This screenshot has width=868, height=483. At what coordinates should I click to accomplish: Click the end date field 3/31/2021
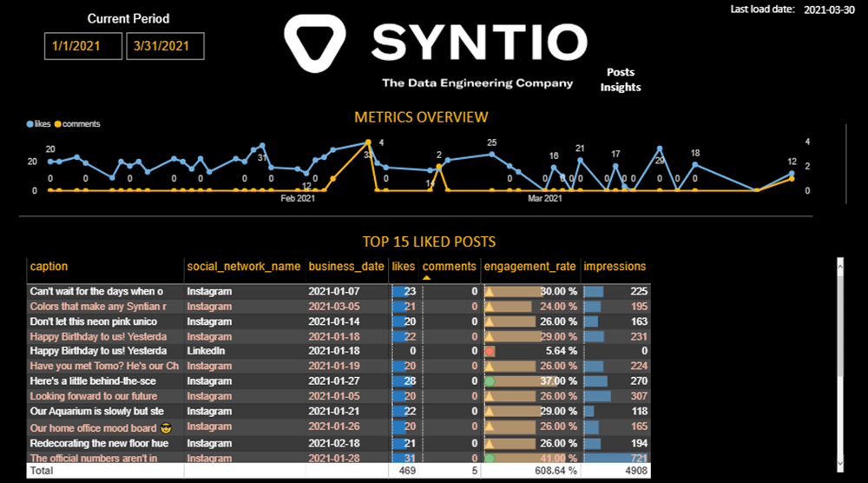[x=165, y=46]
